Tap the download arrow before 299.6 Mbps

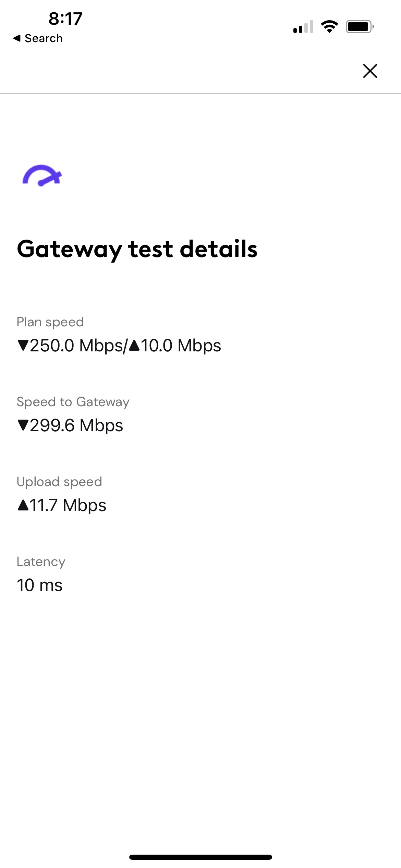(x=23, y=425)
